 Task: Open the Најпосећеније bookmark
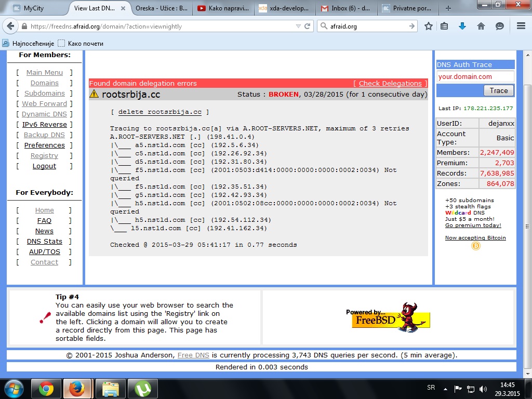(x=29, y=44)
